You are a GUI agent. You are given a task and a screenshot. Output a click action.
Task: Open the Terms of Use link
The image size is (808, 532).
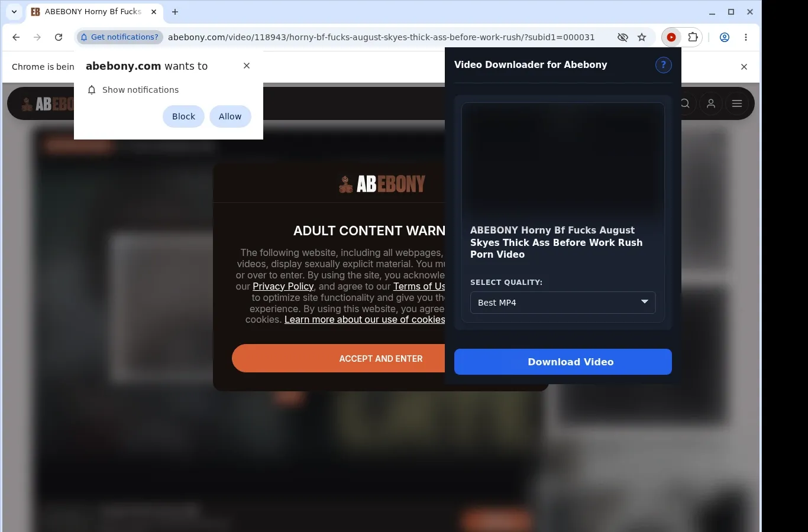[419, 286]
